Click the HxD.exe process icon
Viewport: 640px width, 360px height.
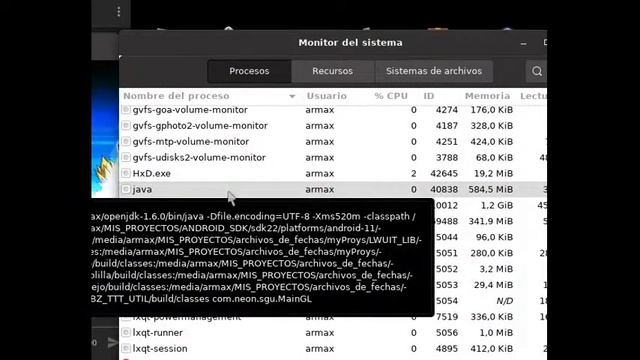126,173
